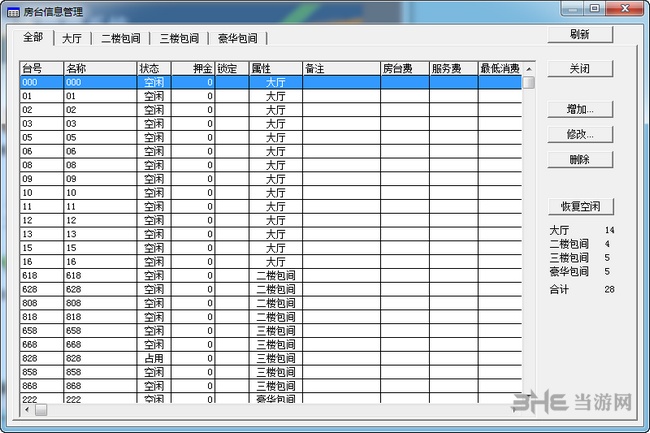Image resolution: width=650 pixels, height=433 pixels.
Task: Select the row with 台号 668
Action: 271,344
